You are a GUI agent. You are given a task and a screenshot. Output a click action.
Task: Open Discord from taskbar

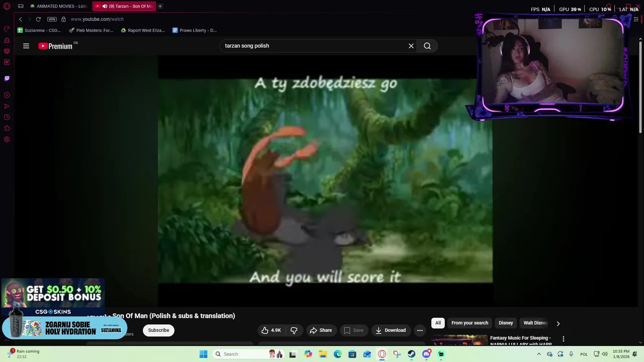(427, 354)
